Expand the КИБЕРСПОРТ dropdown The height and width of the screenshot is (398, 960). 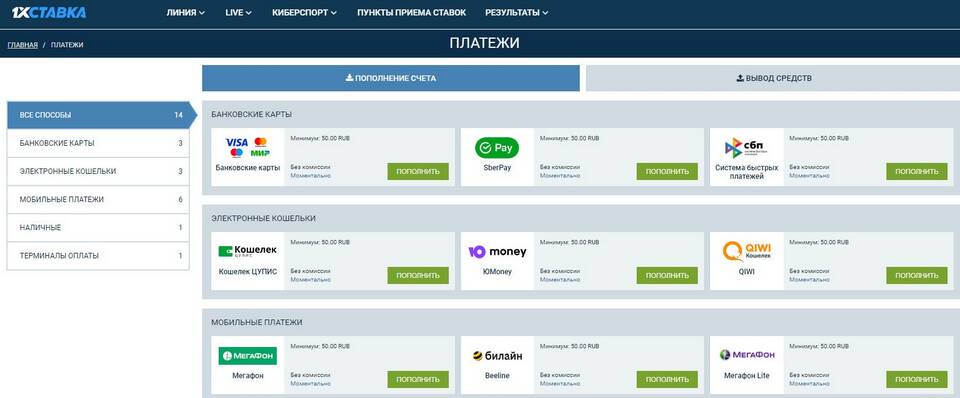pos(304,12)
